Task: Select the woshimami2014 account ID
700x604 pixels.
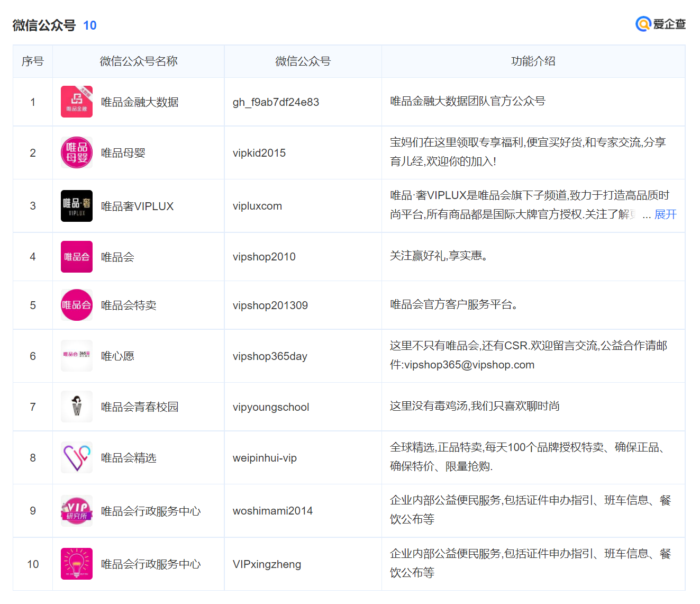Action: point(272,511)
